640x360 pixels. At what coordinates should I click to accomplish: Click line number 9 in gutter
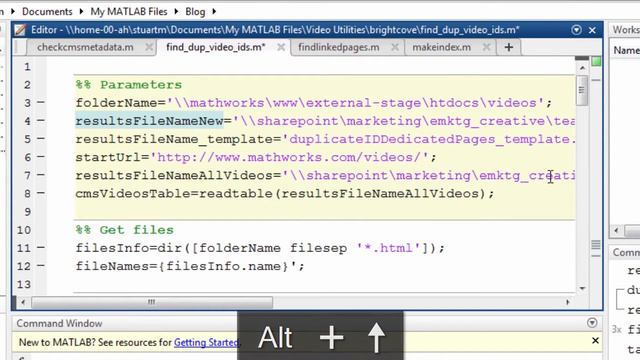click(27, 212)
